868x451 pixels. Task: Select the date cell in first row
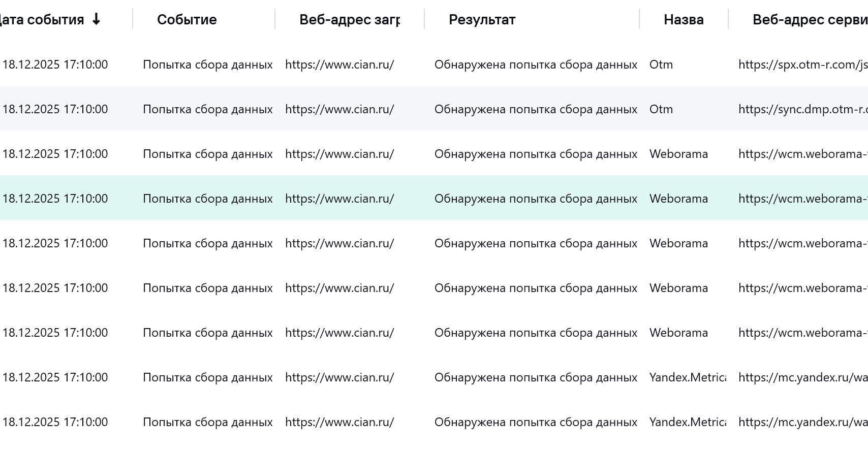click(55, 65)
